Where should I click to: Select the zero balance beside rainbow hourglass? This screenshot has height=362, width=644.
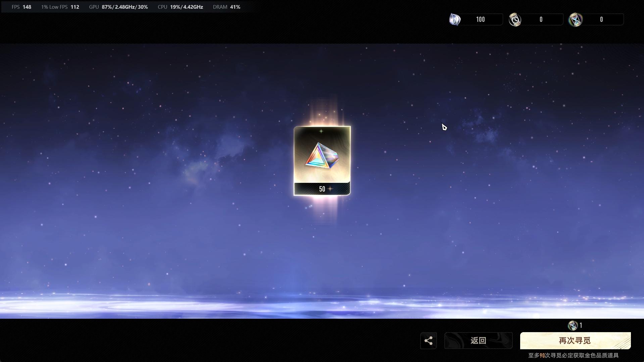601,19
